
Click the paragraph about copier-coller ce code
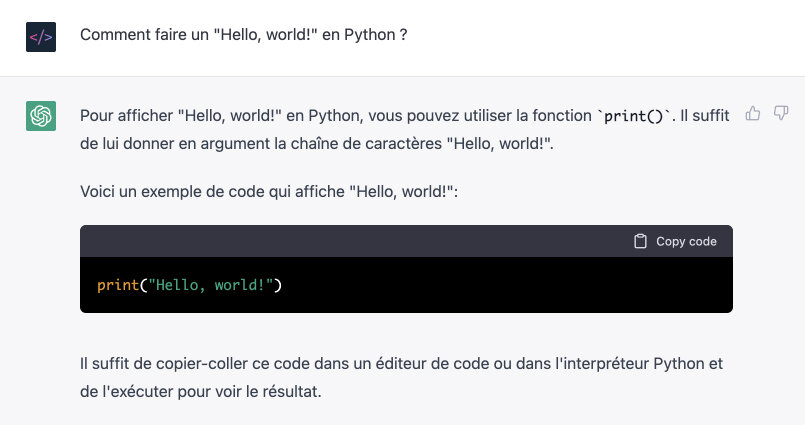pos(401,377)
